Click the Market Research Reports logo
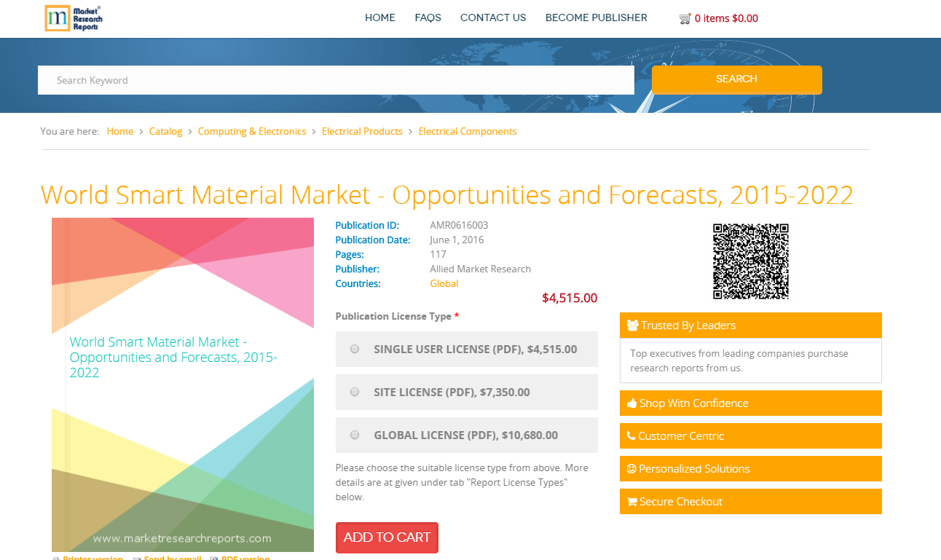Screen dimensions: 941x560 point(74,18)
